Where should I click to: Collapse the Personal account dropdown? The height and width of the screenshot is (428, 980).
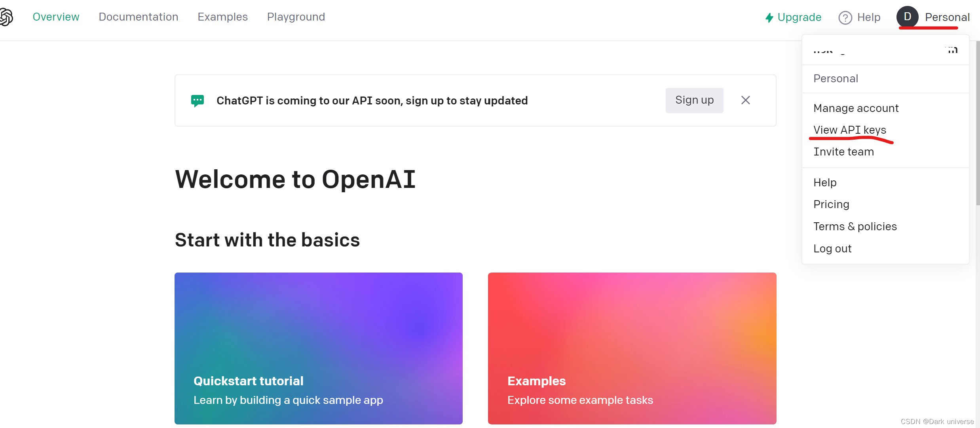(947, 17)
